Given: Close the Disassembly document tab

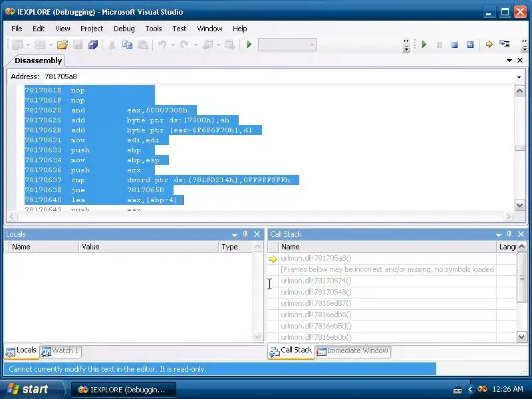Looking at the screenshot, I should click(520, 60).
